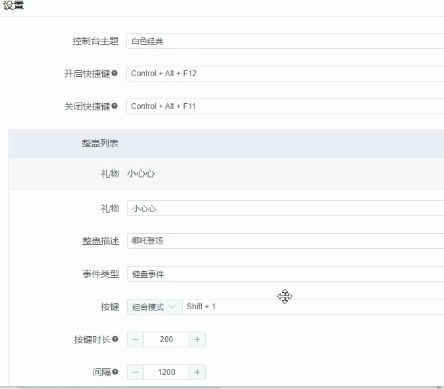Image resolution: width=444 pixels, height=389 pixels.
Task: Increase 间隔 value with the plus button
Action: coord(197,372)
